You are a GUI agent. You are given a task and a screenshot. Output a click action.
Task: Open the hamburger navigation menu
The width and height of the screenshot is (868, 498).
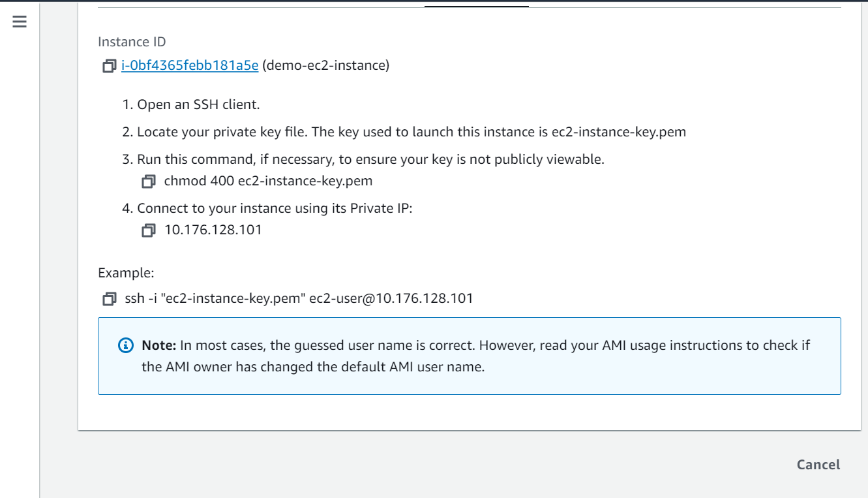pos(20,22)
